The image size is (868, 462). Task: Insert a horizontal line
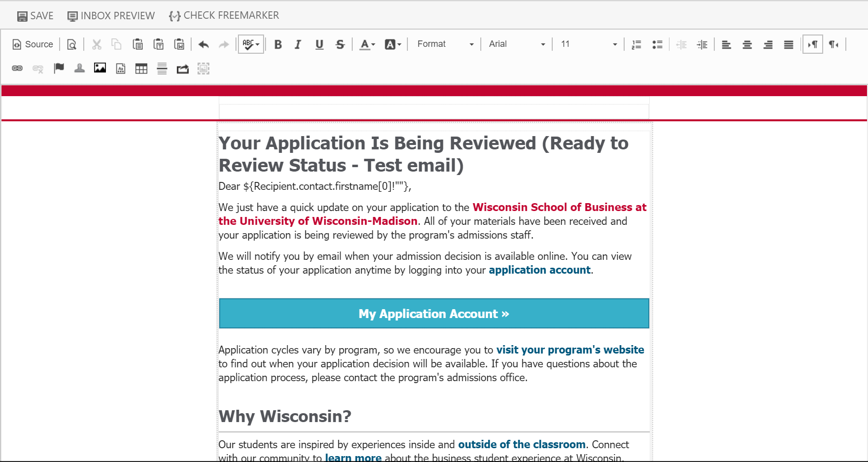(x=162, y=69)
